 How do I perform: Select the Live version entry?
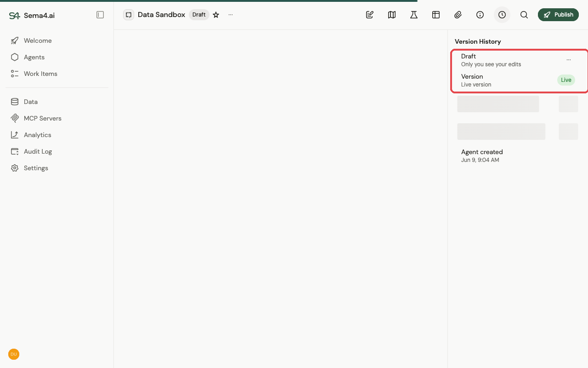click(x=519, y=80)
